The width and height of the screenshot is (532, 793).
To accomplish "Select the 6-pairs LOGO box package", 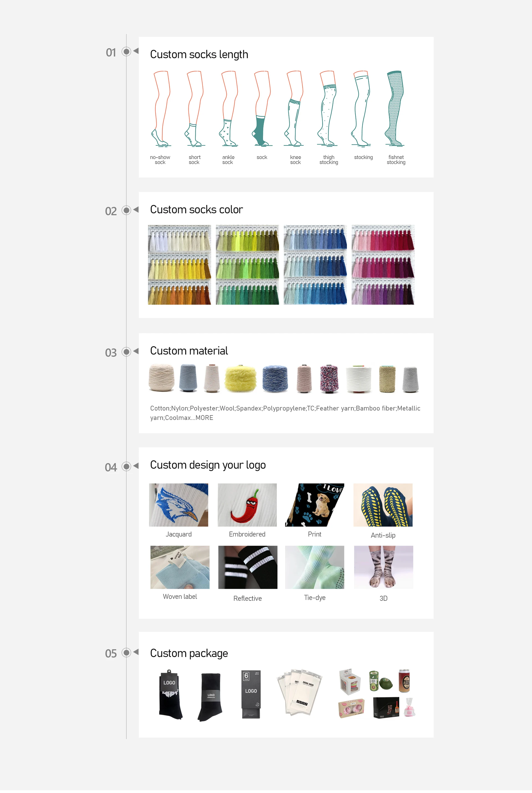I will 251,694.
